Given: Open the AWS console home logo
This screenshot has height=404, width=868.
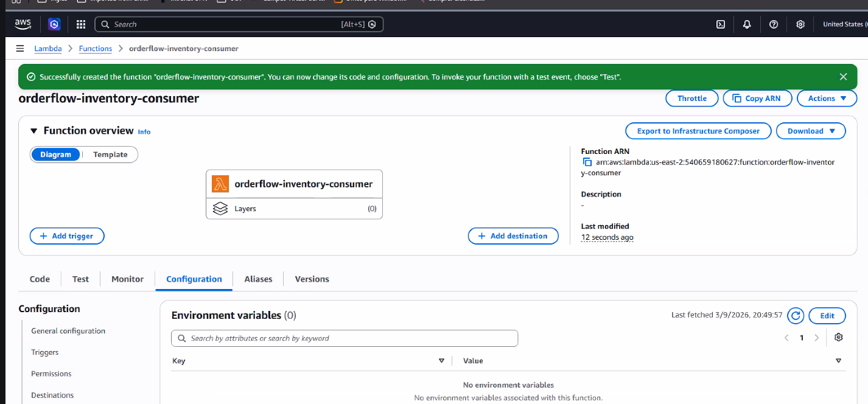Looking at the screenshot, I should coord(23,24).
